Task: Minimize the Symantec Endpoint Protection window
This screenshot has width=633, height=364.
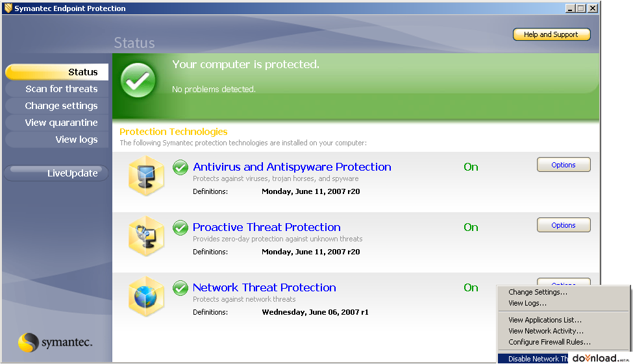Action: (570, 8)
